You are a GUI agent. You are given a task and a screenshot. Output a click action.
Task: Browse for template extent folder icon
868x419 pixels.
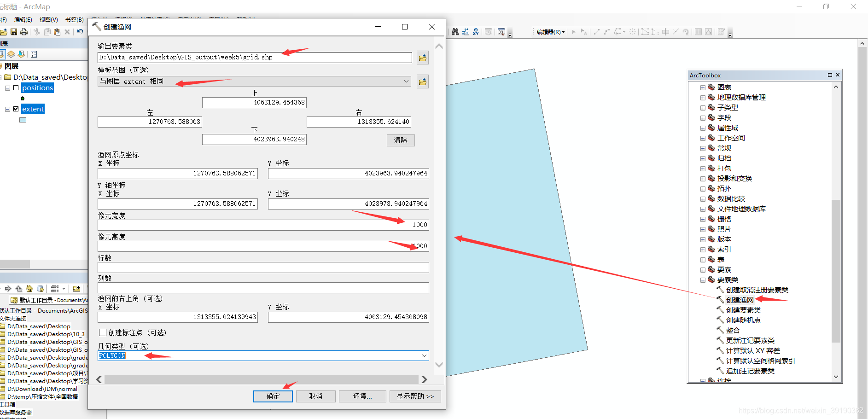tap(422, 82)
